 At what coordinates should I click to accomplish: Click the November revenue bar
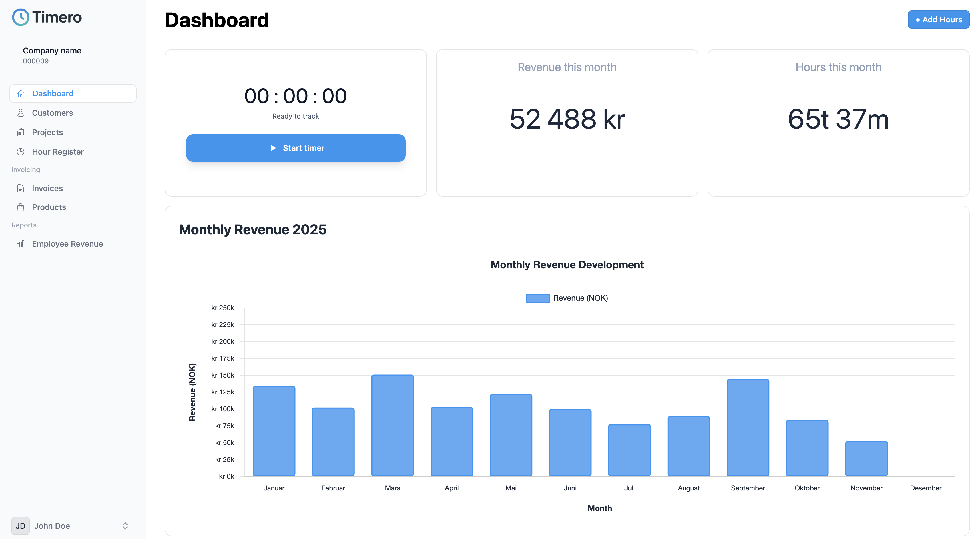866,459
